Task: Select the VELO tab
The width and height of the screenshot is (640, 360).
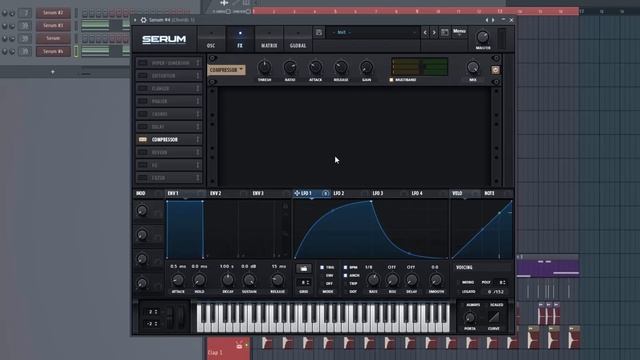Action: (x=457, y=193)
